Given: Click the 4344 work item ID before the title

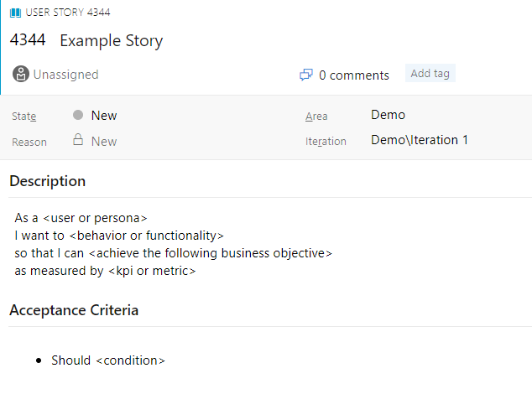Looking at the screenshot, I should (28, 40).
